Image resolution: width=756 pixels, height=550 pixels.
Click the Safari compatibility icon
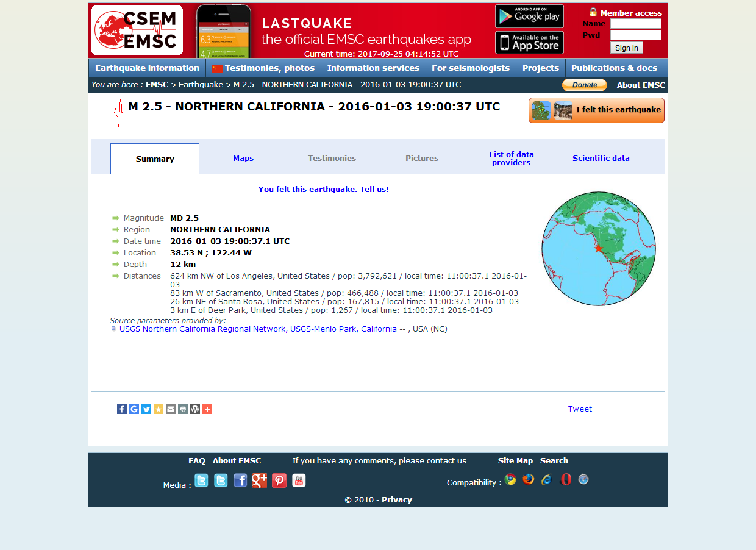pos(583,479)
